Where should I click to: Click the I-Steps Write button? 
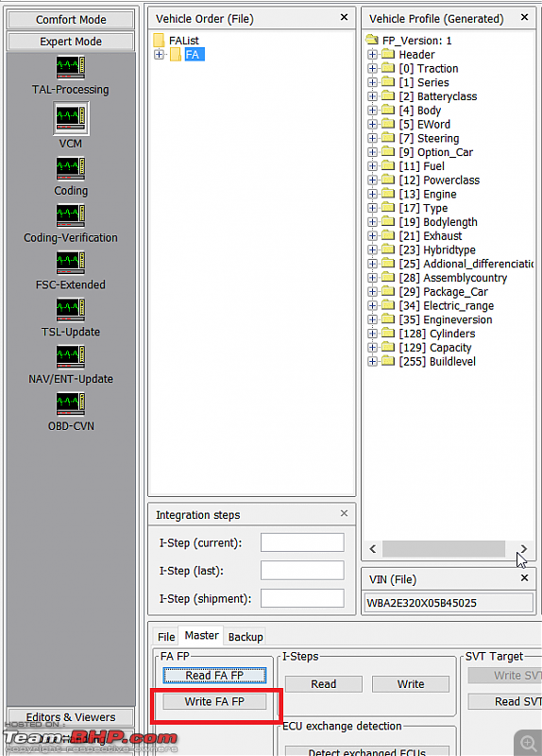click(411, 684)
